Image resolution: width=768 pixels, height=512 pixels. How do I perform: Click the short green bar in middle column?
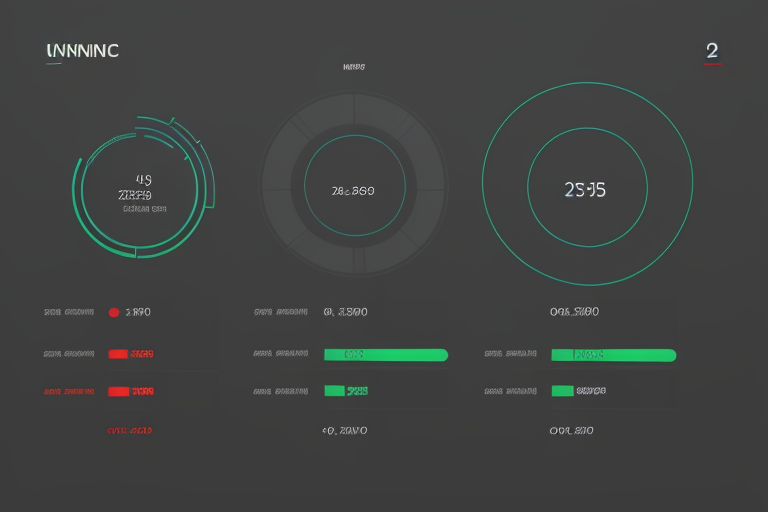[x=334, y=391]
